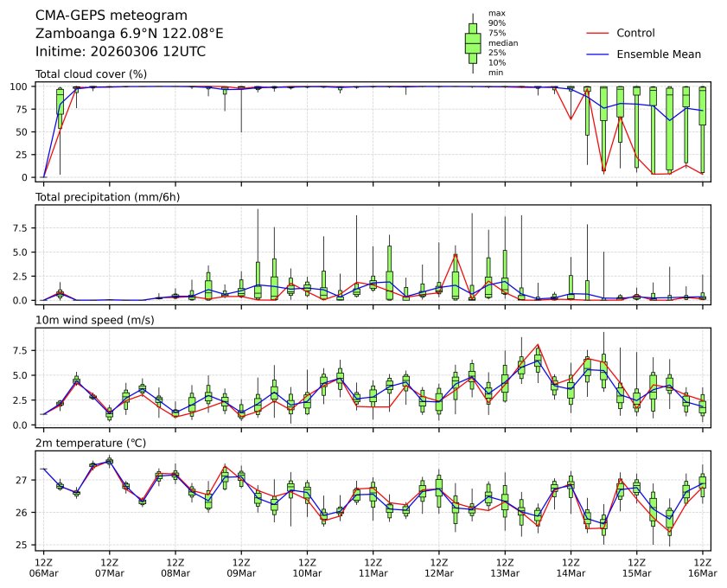The width and height of the screenshot is (727, 588).
Task: Click the Total cloud cover (%) panel title
Action: [91, 74]
